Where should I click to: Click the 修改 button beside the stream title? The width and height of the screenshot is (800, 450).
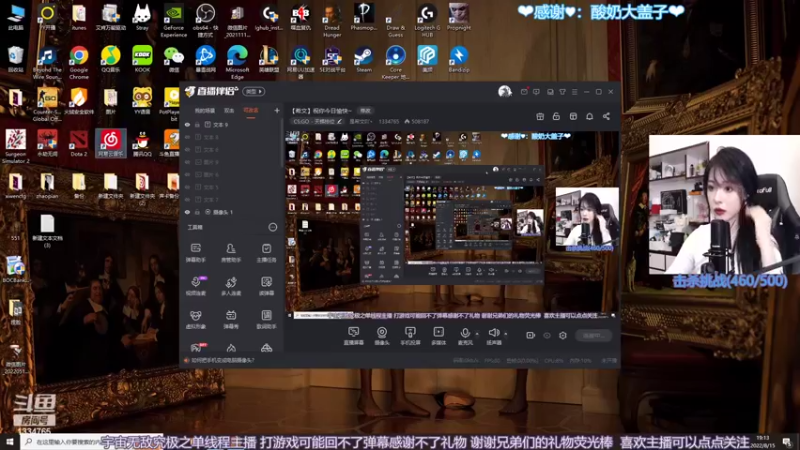pyautogui.click(x=365, y=111)
